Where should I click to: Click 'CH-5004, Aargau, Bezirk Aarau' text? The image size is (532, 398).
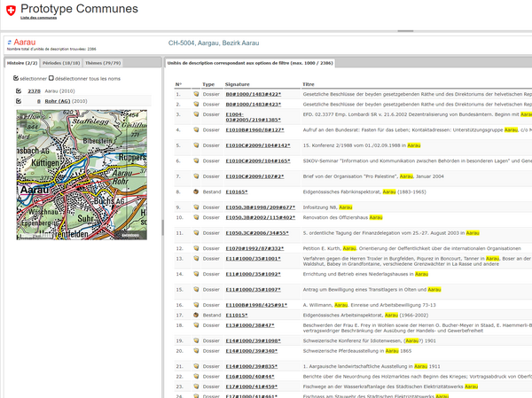click(x=214, y=43)
